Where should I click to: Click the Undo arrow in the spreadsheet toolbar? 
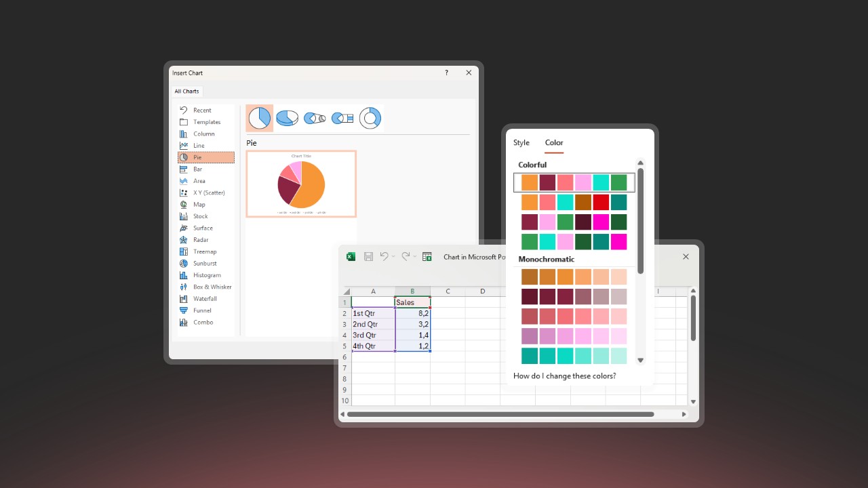pos(384,256)
